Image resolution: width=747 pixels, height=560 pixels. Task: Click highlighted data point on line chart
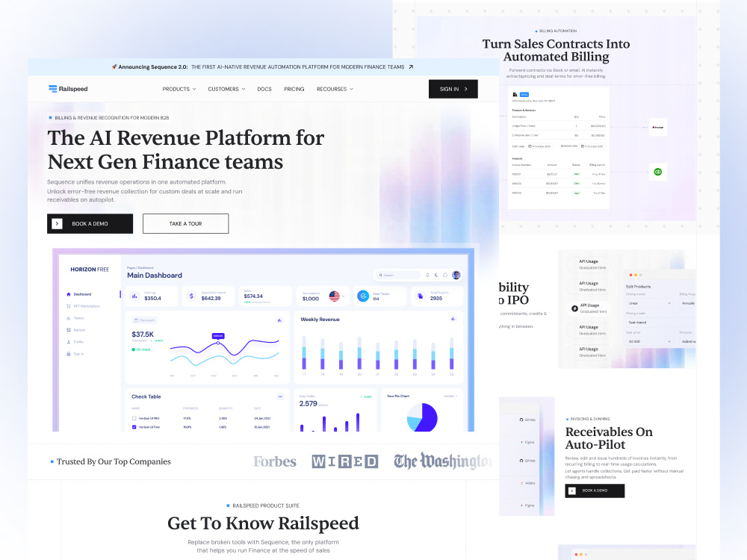click(218, 343)
